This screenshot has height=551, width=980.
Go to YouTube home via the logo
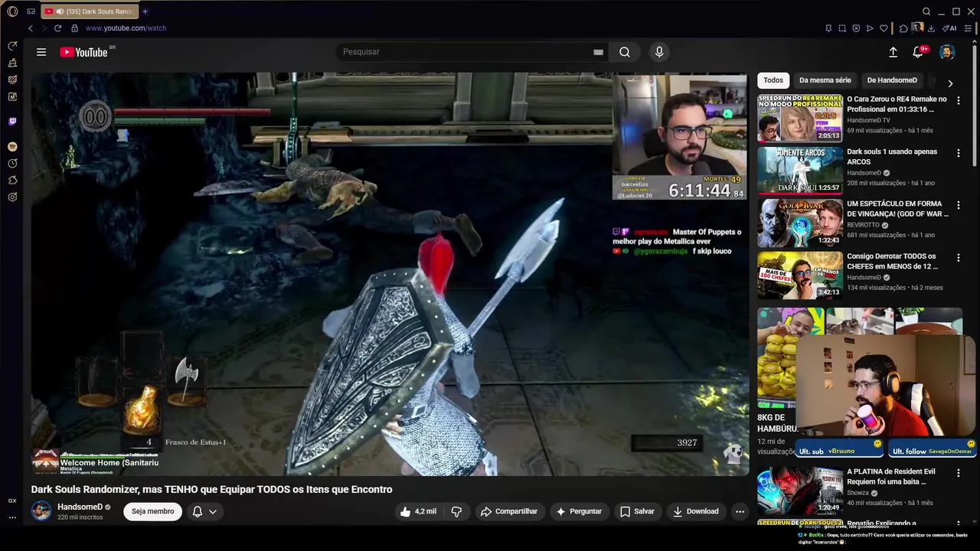[83, 52]
